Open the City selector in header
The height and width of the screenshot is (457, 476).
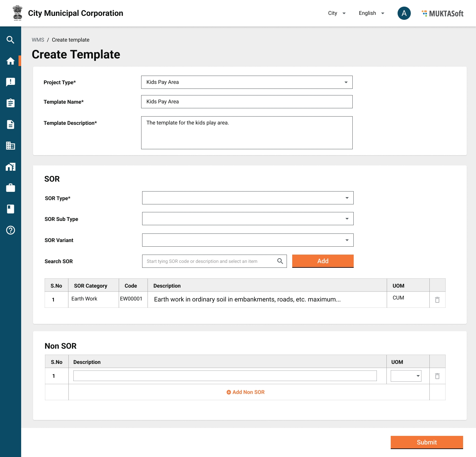[337, 13]
